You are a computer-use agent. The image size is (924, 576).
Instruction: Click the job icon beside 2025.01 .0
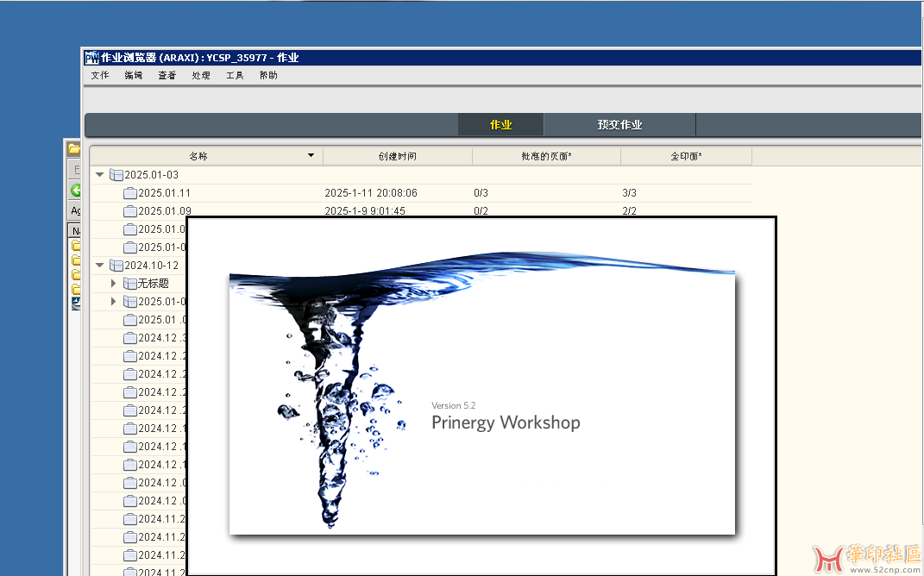point(130,320)
